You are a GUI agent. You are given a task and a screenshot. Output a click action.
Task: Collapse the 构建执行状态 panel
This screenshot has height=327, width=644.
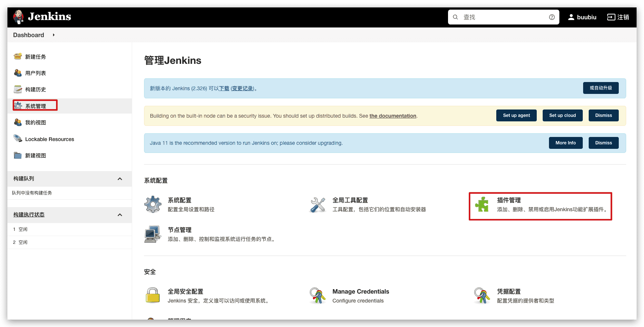pos(120,215)
